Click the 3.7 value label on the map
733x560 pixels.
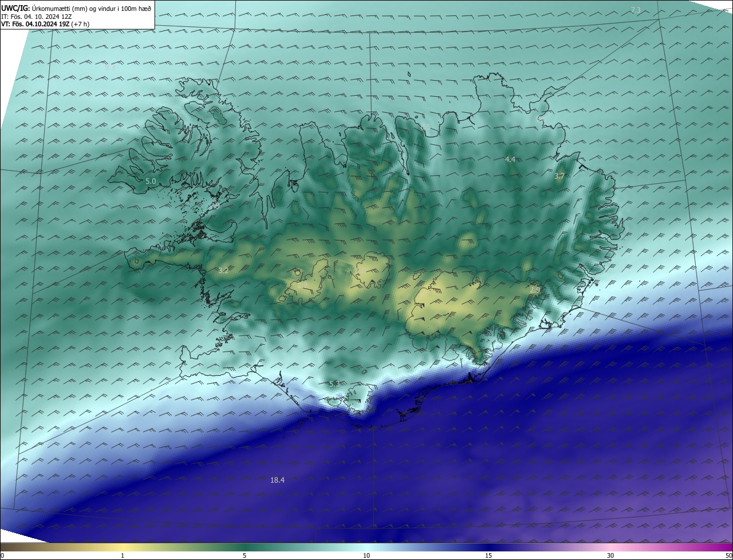[559, 176]
